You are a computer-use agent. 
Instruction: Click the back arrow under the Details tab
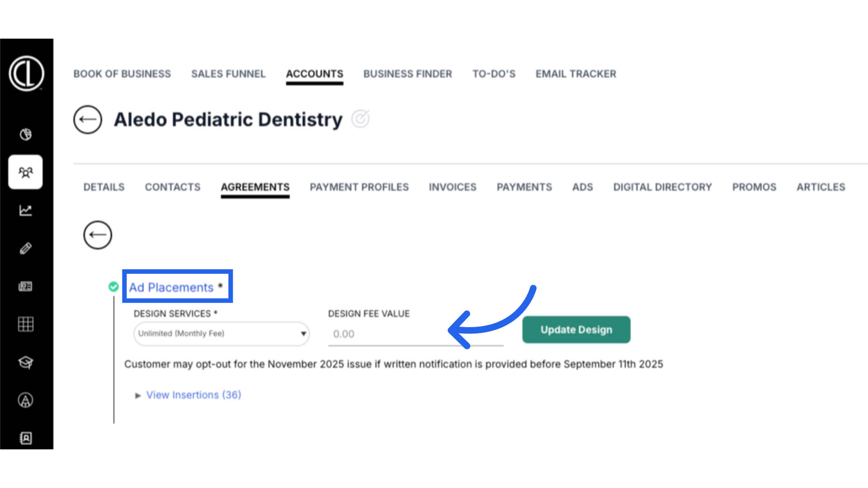(98, 235)
